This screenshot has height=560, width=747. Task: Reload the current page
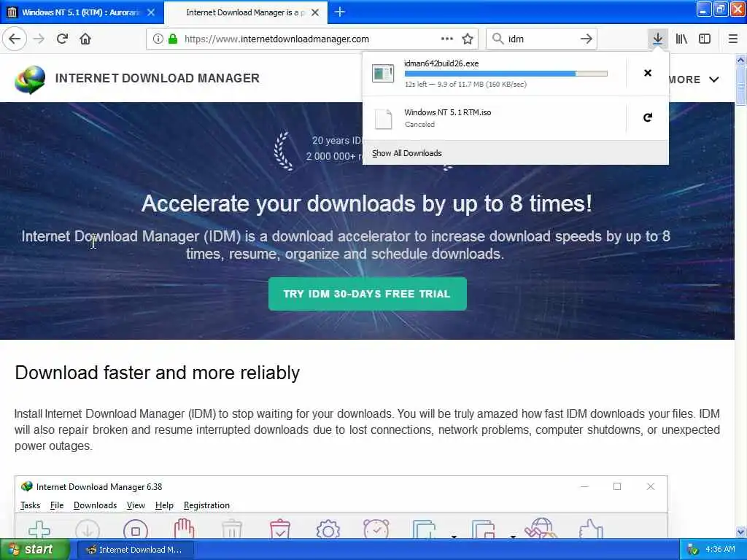point(62,39)
